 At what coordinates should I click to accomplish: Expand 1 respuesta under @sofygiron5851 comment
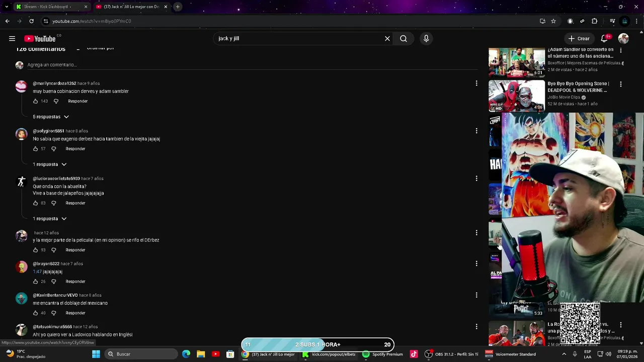[50, 164]
